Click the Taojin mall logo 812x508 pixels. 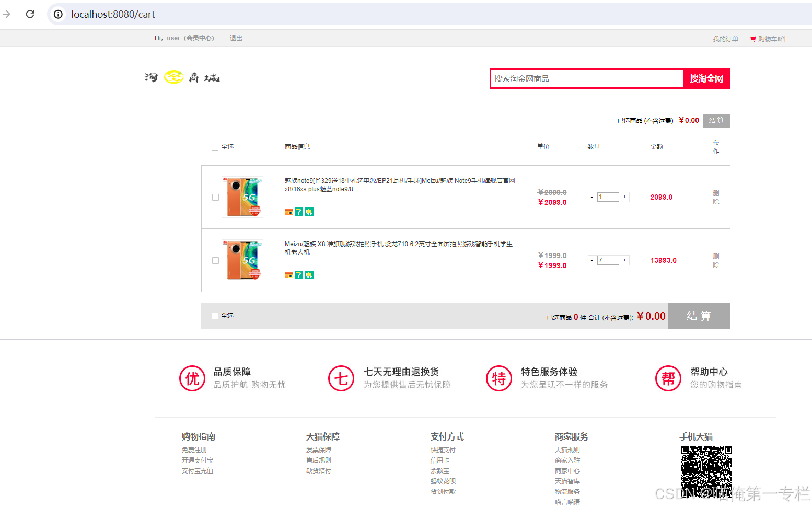[182, 77]
